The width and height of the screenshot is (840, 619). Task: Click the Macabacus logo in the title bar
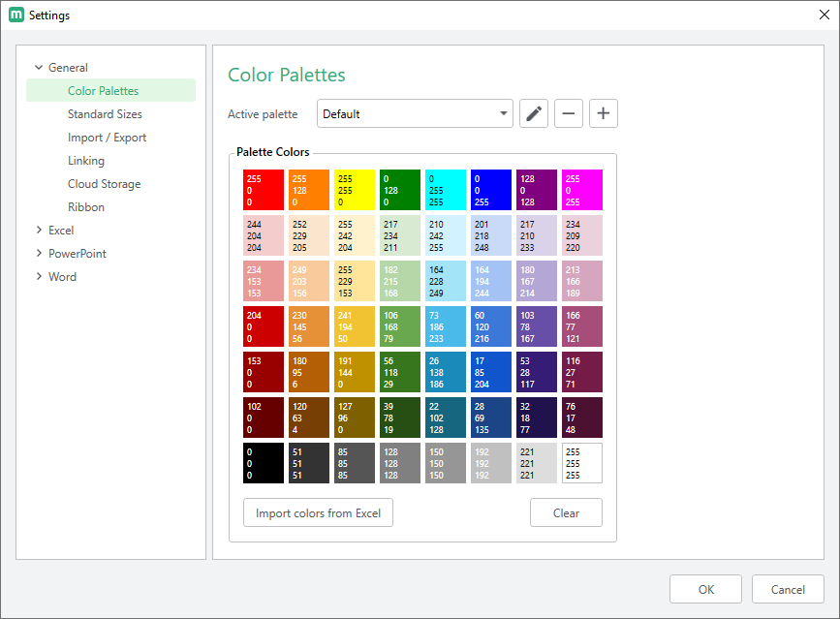pyautogui.click(x=14, y=15)
